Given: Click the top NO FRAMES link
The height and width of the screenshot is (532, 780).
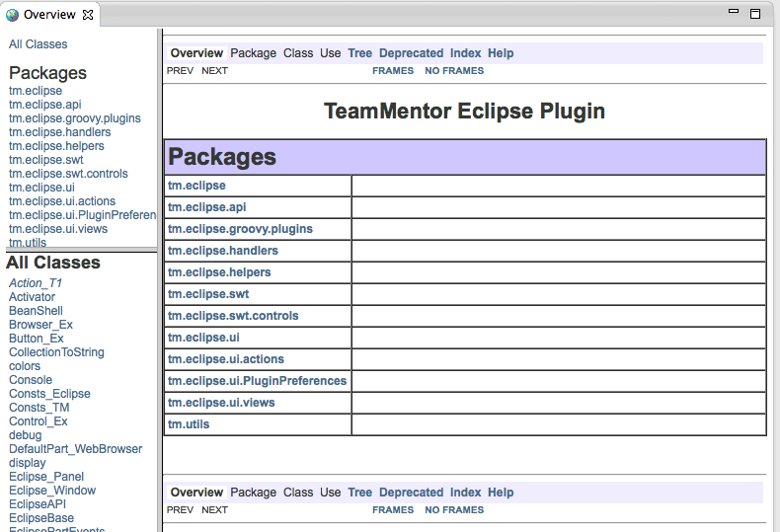Looking at the screenshot, I should [454, 71].
